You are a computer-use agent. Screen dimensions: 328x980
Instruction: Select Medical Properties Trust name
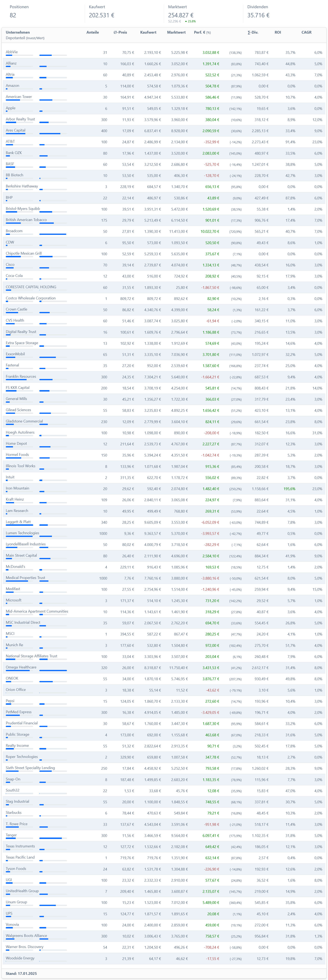click(x=26, y=578)
